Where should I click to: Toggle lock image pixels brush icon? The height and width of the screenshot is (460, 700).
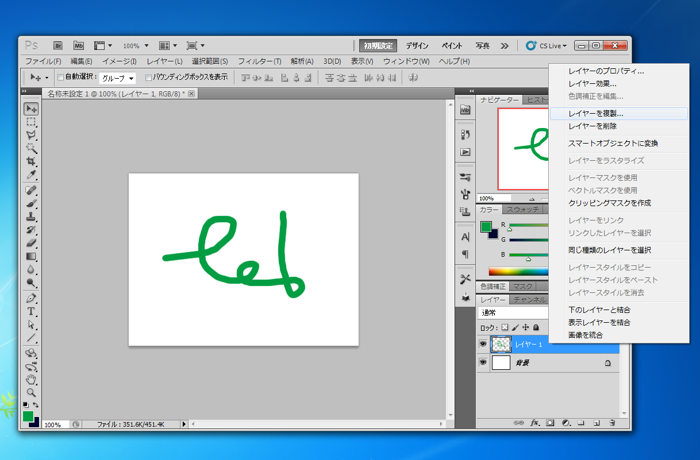pyautogui.click(x=515, y=327)
